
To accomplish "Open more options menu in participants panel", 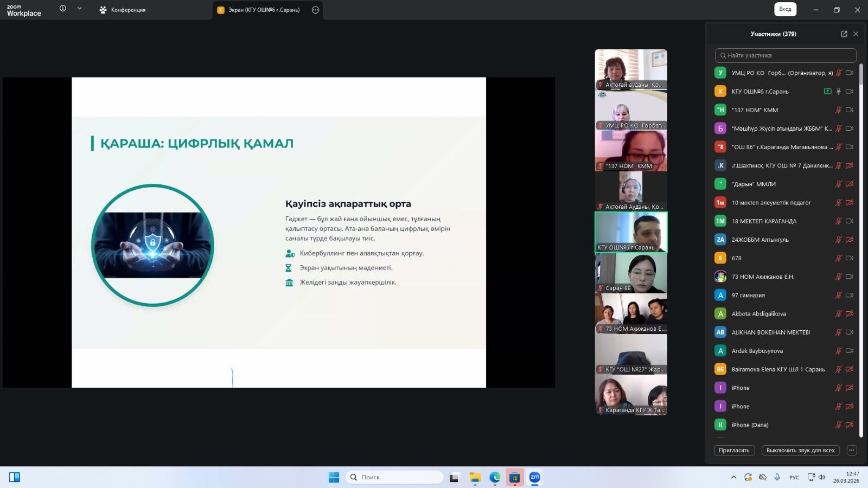I will [852, 451].
